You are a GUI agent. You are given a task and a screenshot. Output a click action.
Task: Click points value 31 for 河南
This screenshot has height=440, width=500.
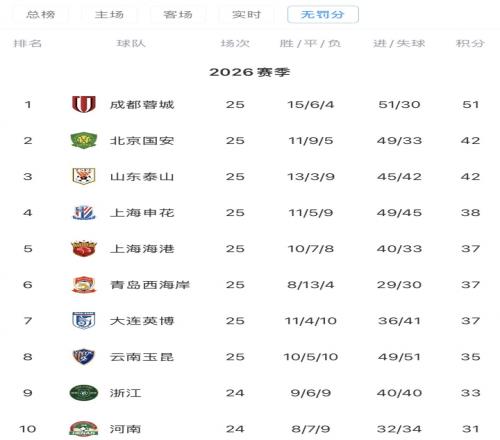tap(471, 429)
